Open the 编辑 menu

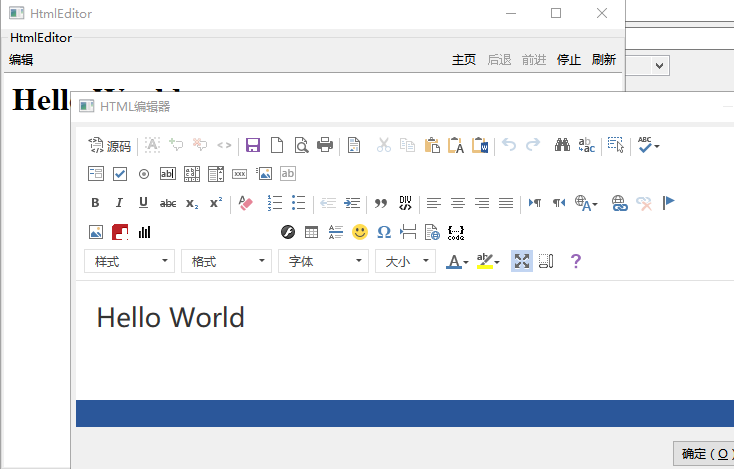point(21,60)
